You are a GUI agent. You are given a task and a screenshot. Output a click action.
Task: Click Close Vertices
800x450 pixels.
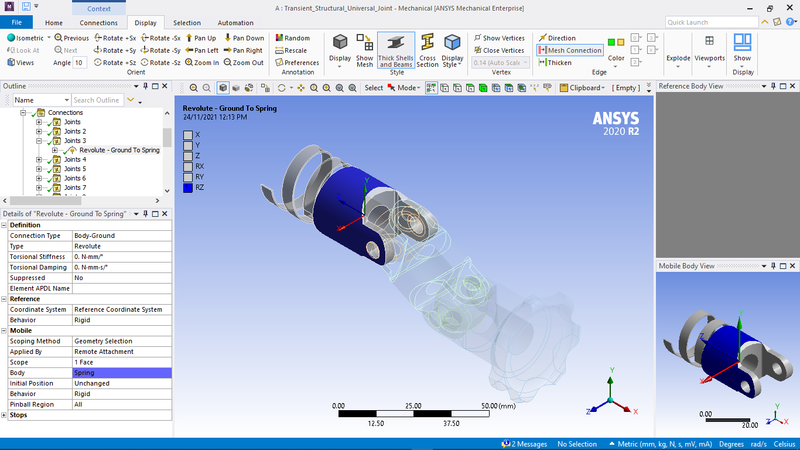tap(499, 50)
